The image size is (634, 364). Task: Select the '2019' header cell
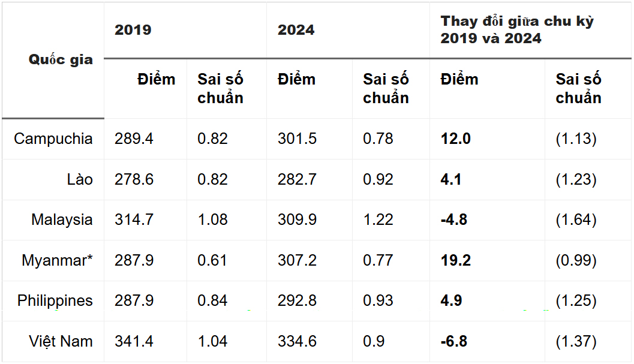(133, 30)
